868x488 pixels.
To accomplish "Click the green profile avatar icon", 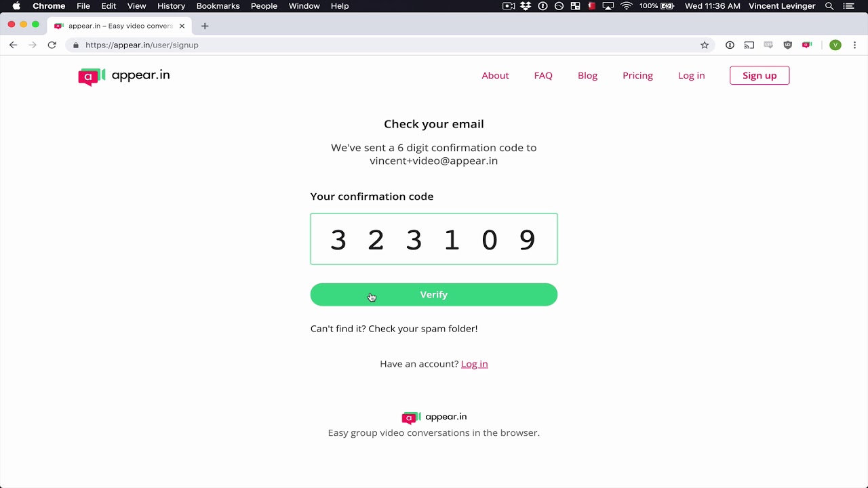I will [835, 45].
